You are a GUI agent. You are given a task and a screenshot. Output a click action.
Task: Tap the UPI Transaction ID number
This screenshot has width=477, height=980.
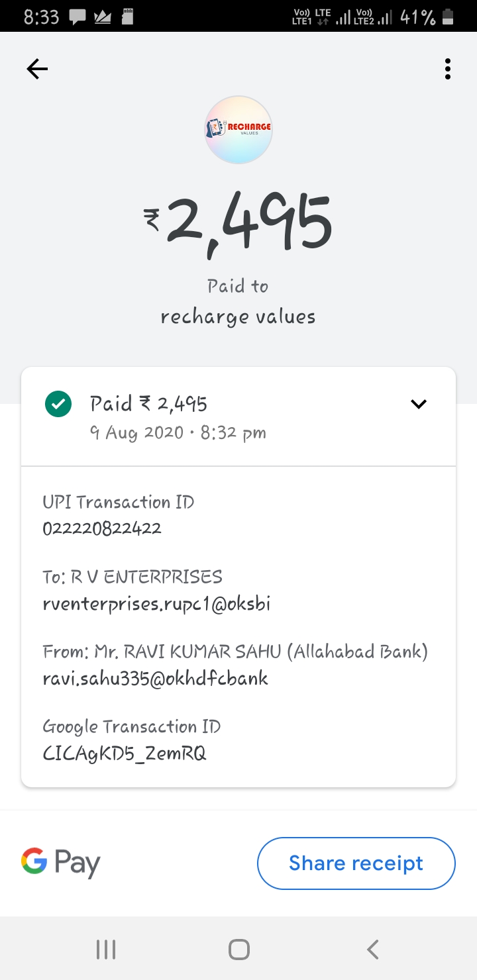point(102,528)
